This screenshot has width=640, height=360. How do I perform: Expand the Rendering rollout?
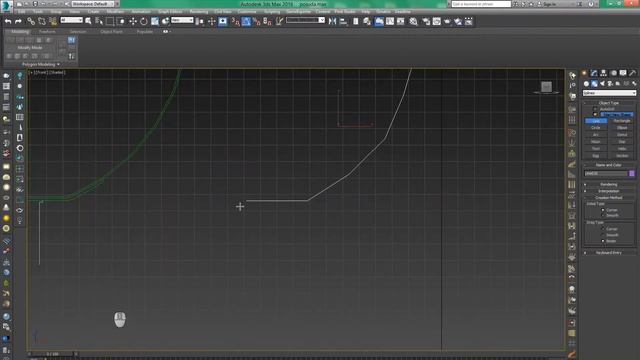tap(609, 184)
